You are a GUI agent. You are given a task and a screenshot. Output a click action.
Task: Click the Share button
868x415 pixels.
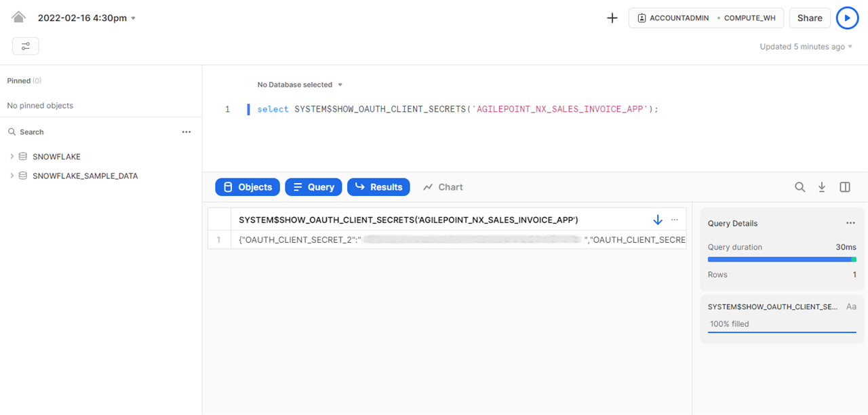pyautogui.click(x=810, y=18)
